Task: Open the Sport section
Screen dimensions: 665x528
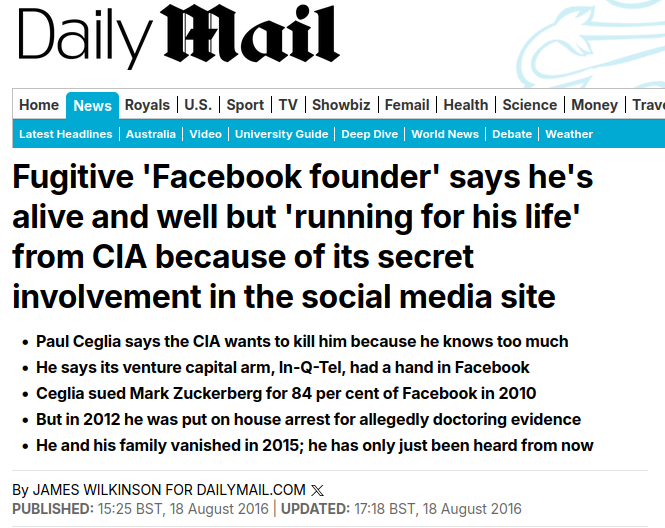Action: [245, 105]
